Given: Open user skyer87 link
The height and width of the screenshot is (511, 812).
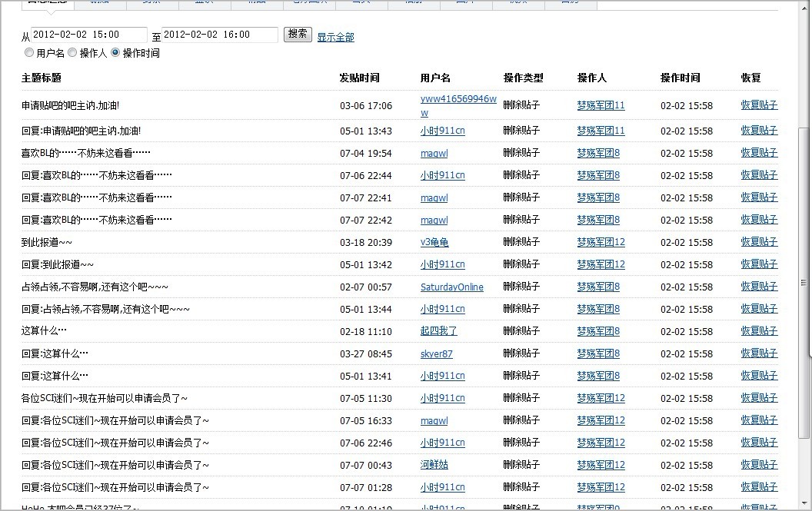Looking at the screenshot, I should tap(437, 353).
